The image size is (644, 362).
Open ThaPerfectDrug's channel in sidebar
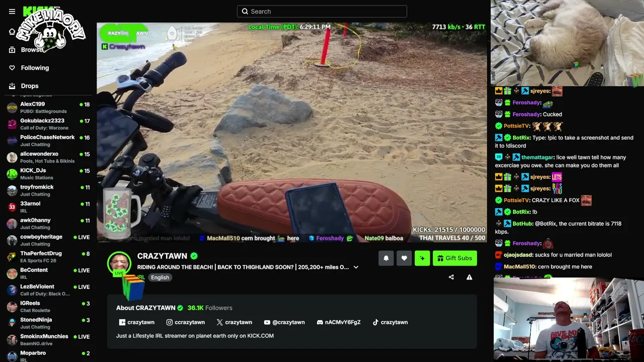coord(48,256)
